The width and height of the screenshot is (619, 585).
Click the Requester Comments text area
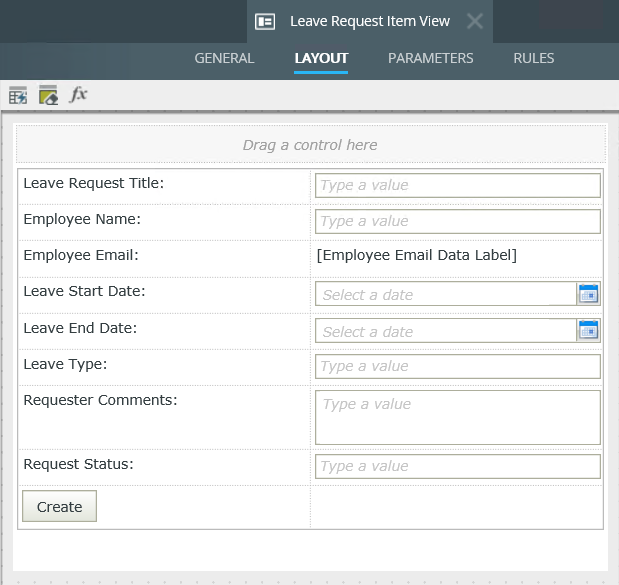coord(458,417)
